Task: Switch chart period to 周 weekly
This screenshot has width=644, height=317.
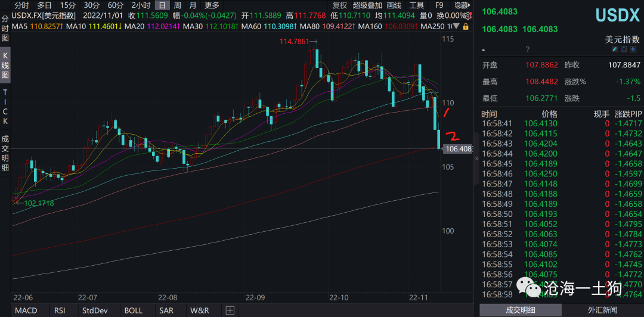Action: click(177, 5)
